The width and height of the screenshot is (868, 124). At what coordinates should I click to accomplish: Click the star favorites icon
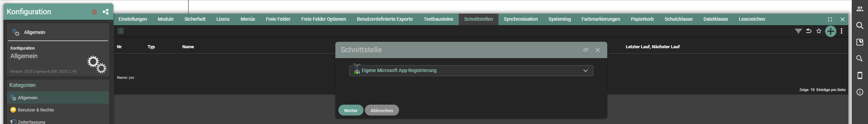click(819, 31)
